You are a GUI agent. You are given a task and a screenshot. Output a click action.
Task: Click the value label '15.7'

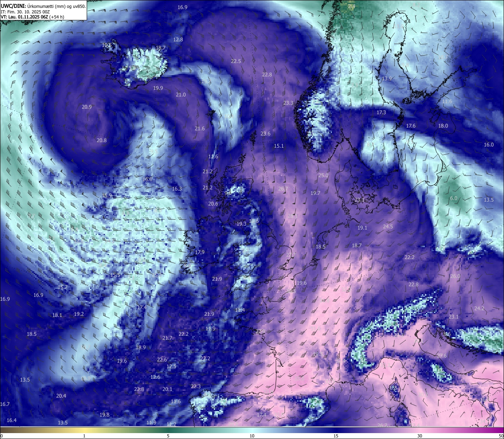tap(62, 287)
